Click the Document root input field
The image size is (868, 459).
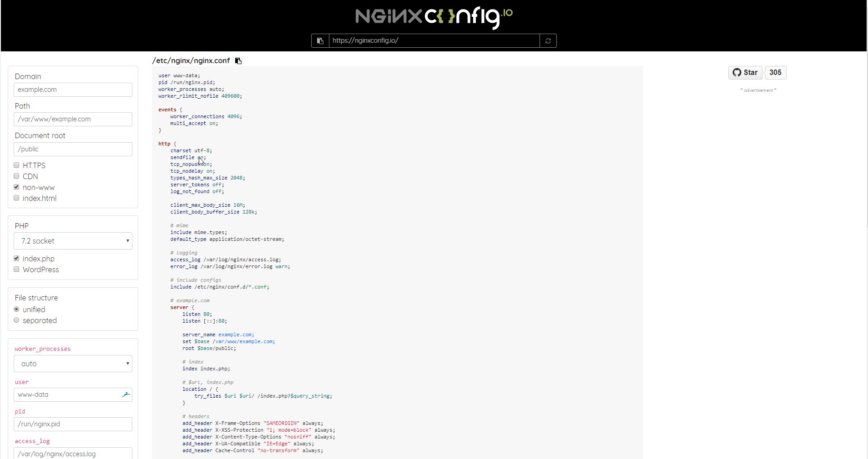pos(73,149)
